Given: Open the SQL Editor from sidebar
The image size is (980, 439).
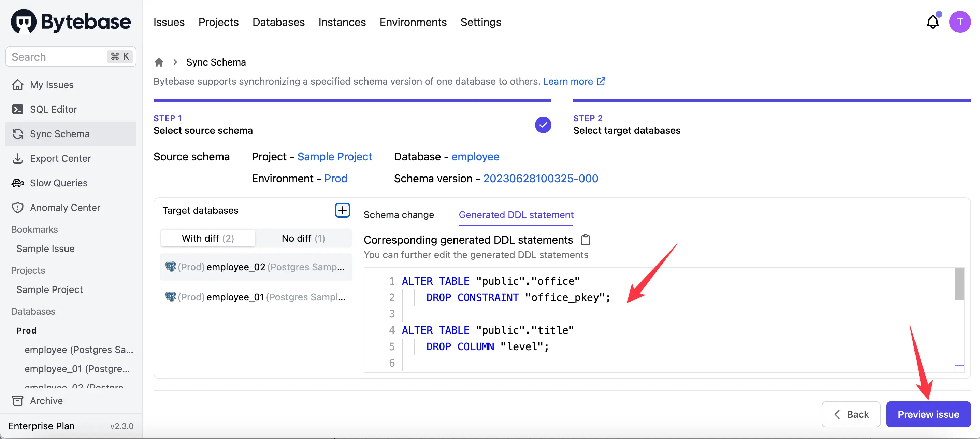Looking at the screenshot, I should pyautogui.click(x=54, y=109).
